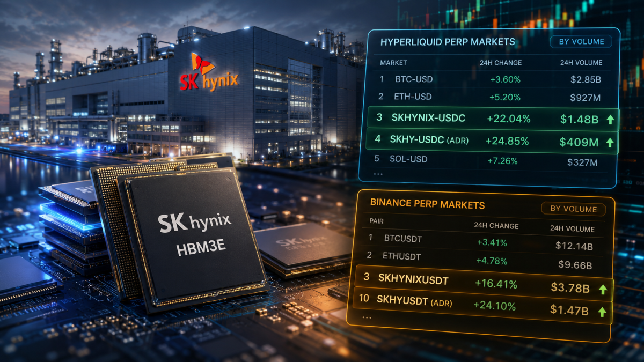
Task: Click the +24.10% change value
Action: (x=495, y=306)
